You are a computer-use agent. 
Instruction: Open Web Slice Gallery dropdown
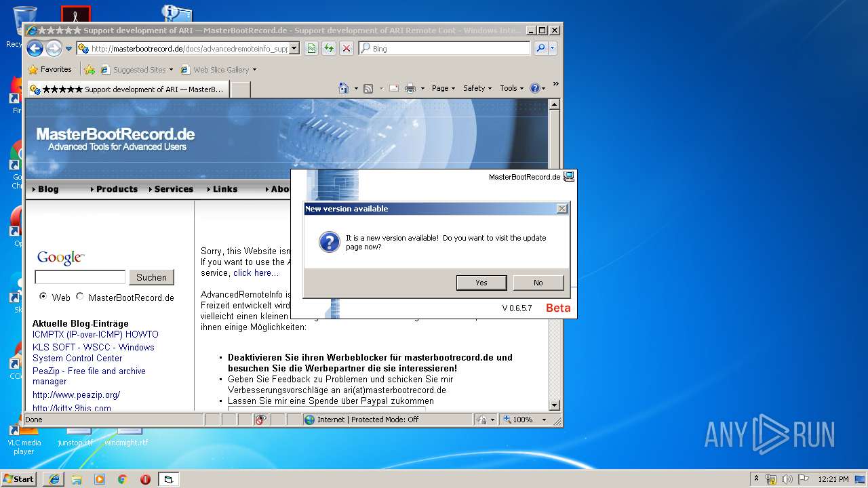tap(218, 69)
